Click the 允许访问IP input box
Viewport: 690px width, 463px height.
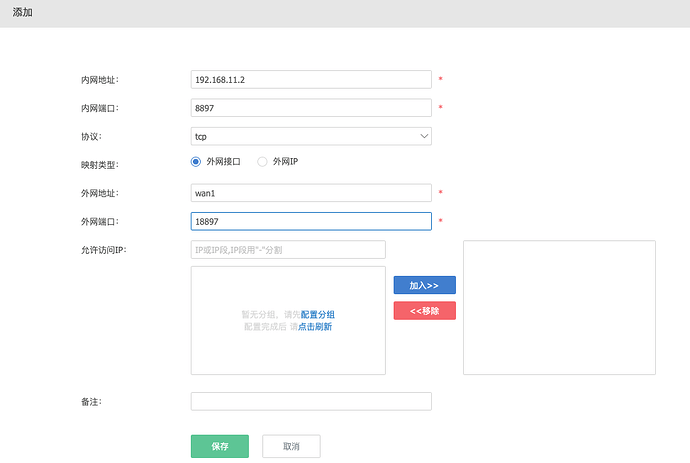click(x=288, y=250)
